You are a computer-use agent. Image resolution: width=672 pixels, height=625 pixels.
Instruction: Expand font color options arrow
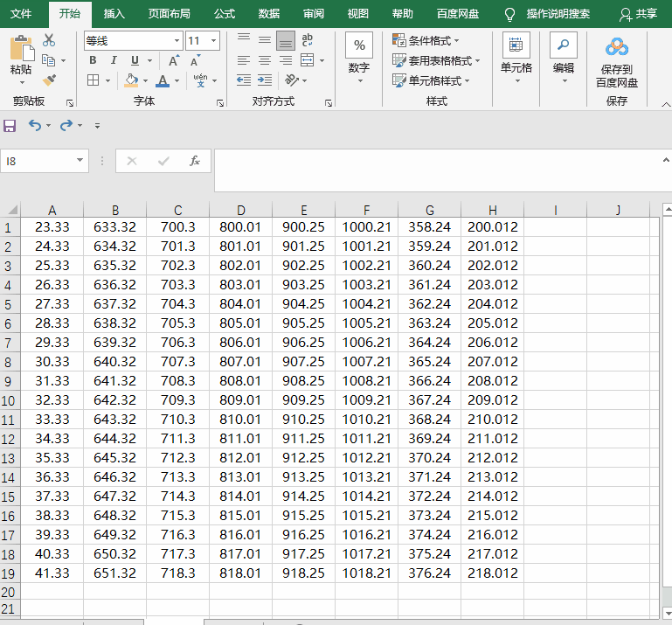tap(177, 80)
